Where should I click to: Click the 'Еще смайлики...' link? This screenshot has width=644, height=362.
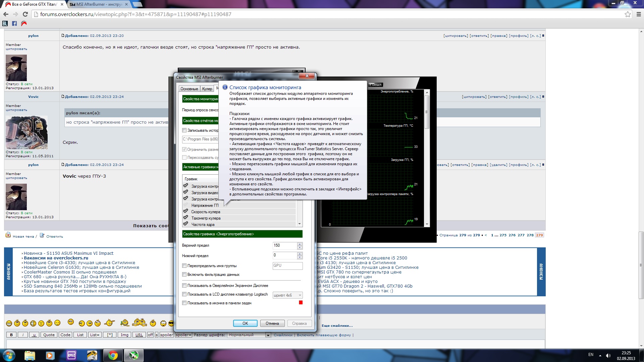[337, 325]
